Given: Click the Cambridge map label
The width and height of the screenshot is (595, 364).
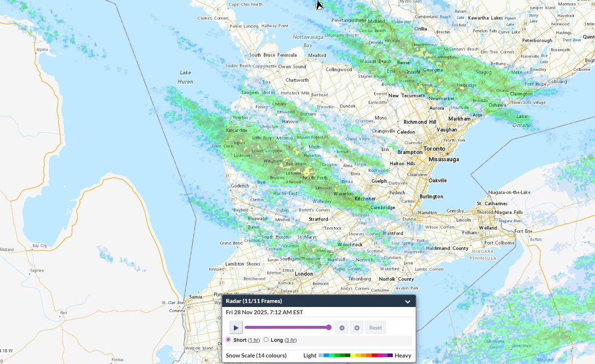Looking at the screenshot, I should [x=383, y=208].
